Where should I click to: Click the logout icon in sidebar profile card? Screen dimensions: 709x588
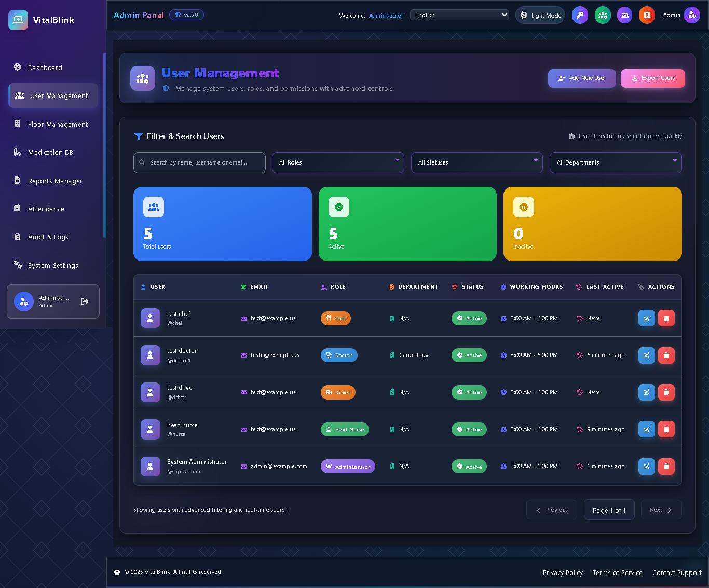pyautogui.click(x=85, y=302)
